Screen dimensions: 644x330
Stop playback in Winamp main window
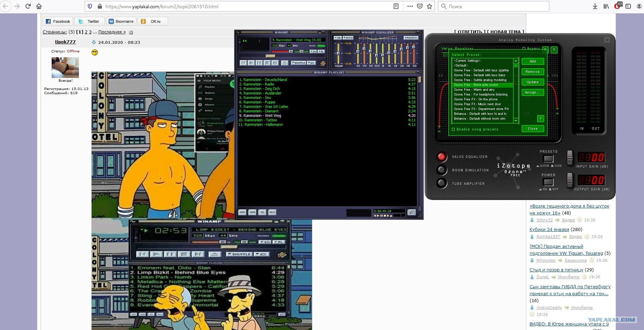[x=267, y=63]
